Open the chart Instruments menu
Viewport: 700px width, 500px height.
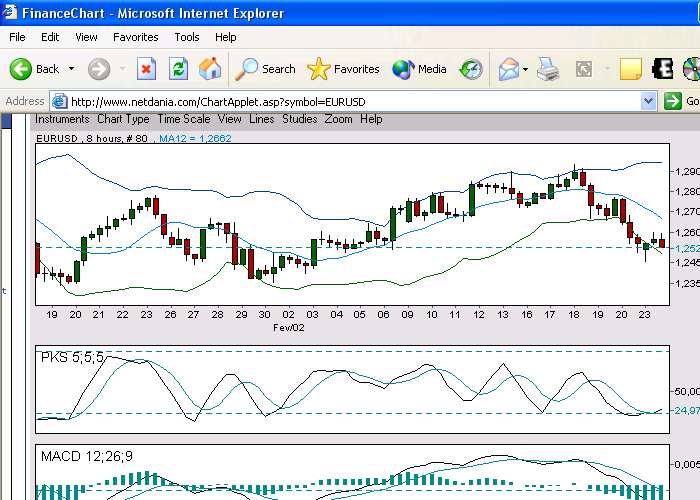tap(62, 119)
